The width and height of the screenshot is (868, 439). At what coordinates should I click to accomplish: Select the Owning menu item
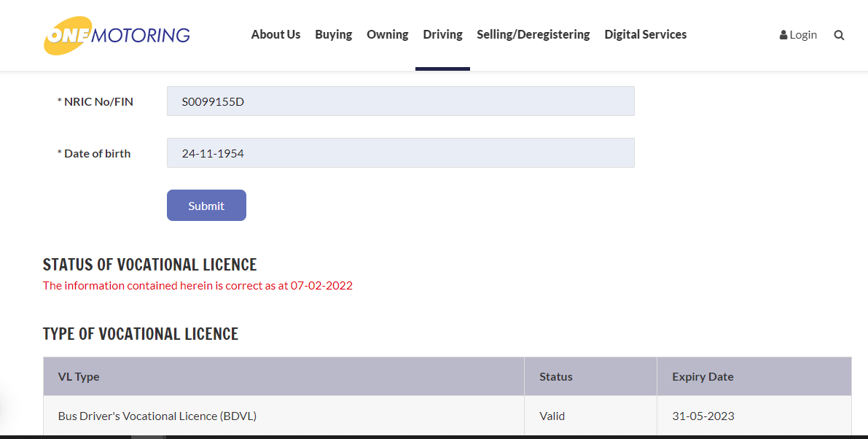coord(387,34)
